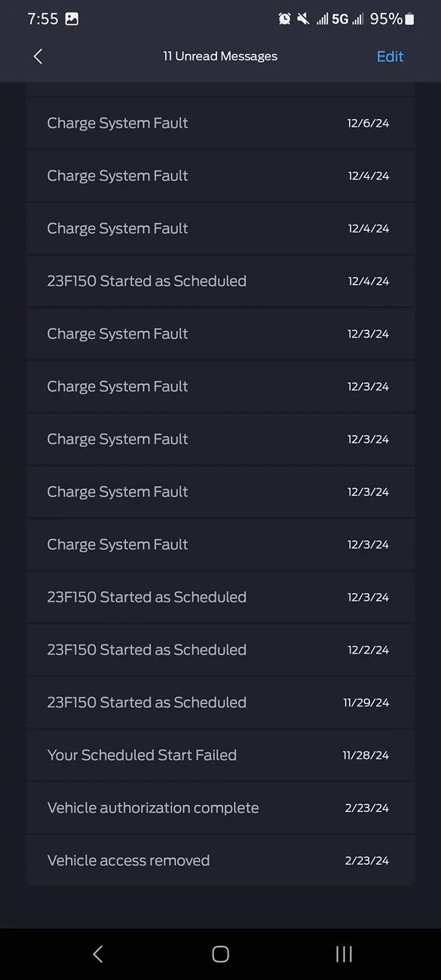
Task: Open recent apps from the navigation bar
Action: click(343, 953)
